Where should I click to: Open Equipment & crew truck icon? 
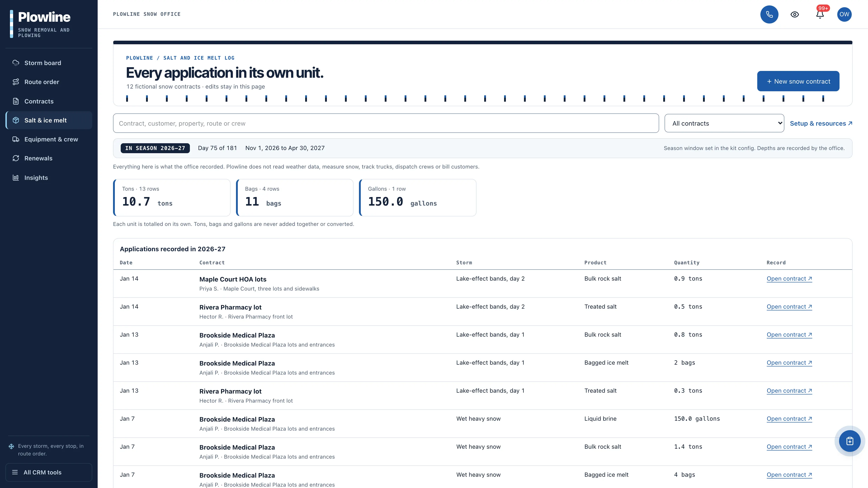[x=16, y=139]
